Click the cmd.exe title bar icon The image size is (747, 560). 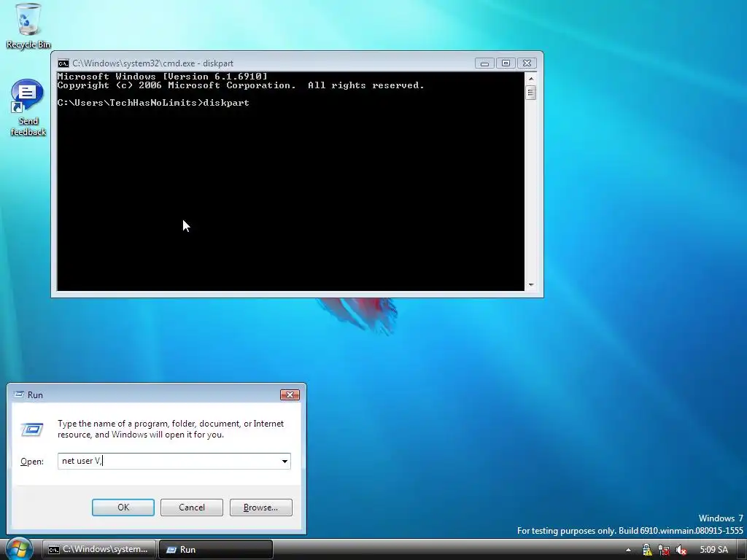coord(63,63)
